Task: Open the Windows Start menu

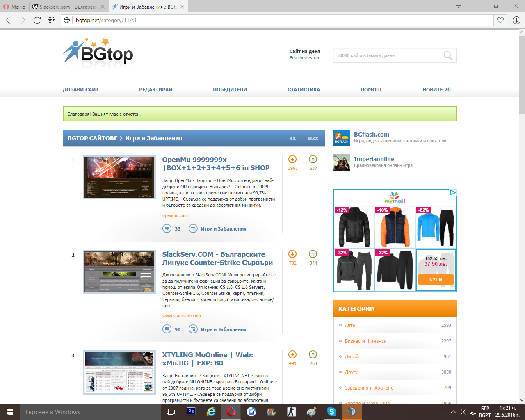Action: 10,412
